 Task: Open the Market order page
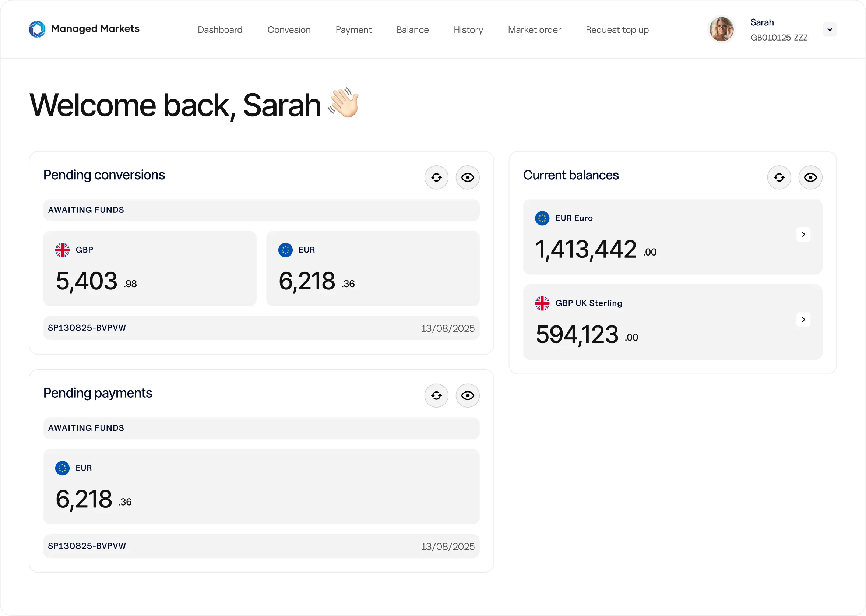534,30
